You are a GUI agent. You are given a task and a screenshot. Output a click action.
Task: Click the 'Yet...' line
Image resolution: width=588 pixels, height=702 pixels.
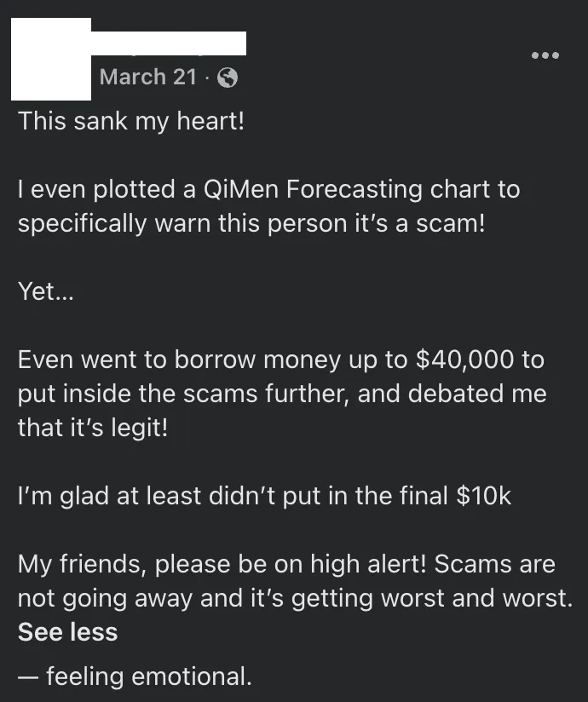pos(46,292)
